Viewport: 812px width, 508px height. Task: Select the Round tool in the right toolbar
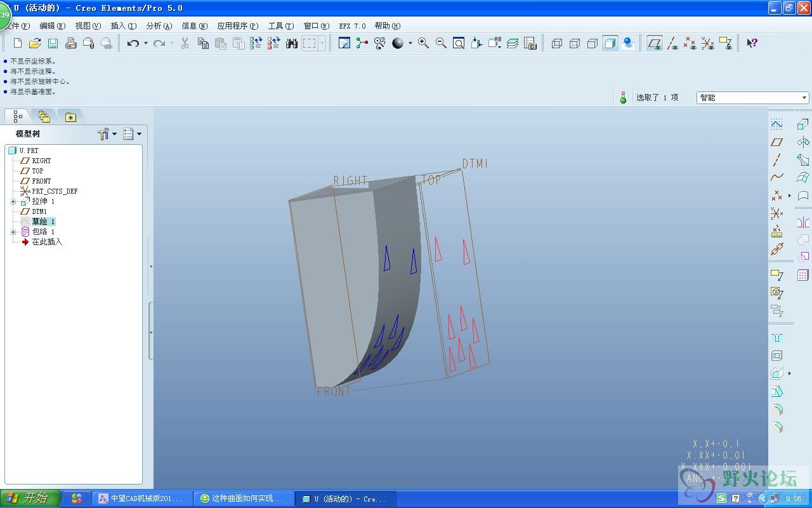point(776,410)
